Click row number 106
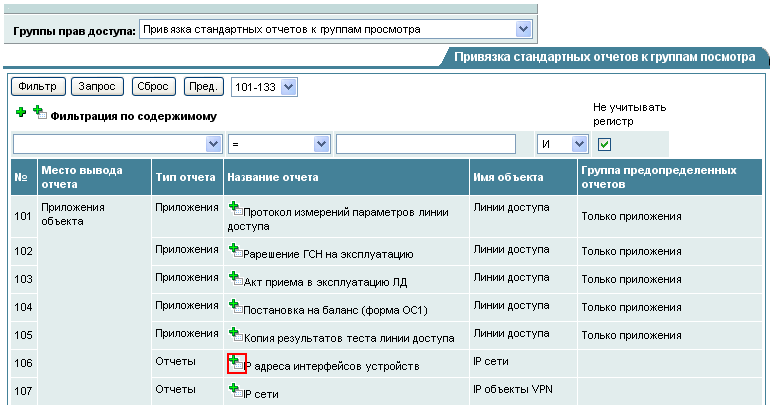The height and width of the screenshot is (405, 774). (23, 364)
